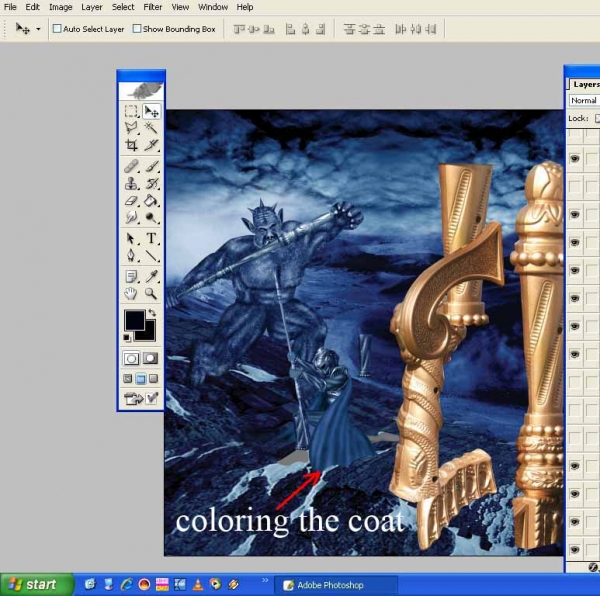Viewport: 600px width, 596px height.
Task: Select the History Brush tool
Action: [x=151, y=184]
